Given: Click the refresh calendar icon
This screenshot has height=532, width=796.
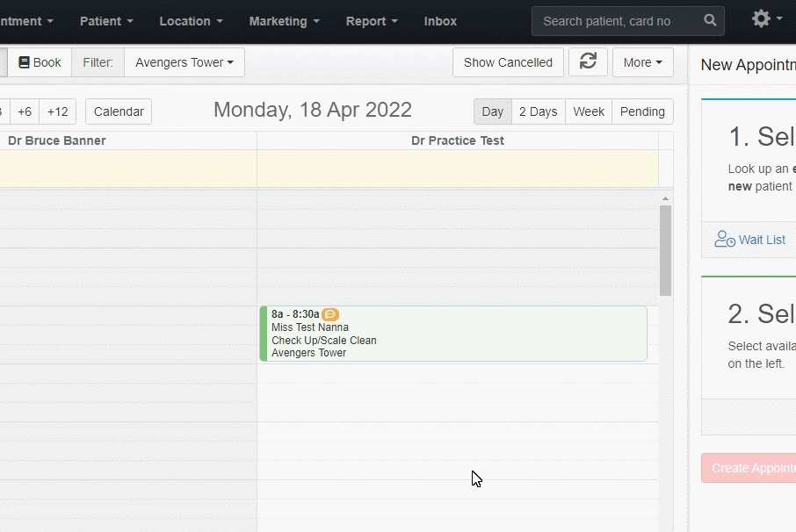Looking at the screenshot, I should (x=588, y=61).
